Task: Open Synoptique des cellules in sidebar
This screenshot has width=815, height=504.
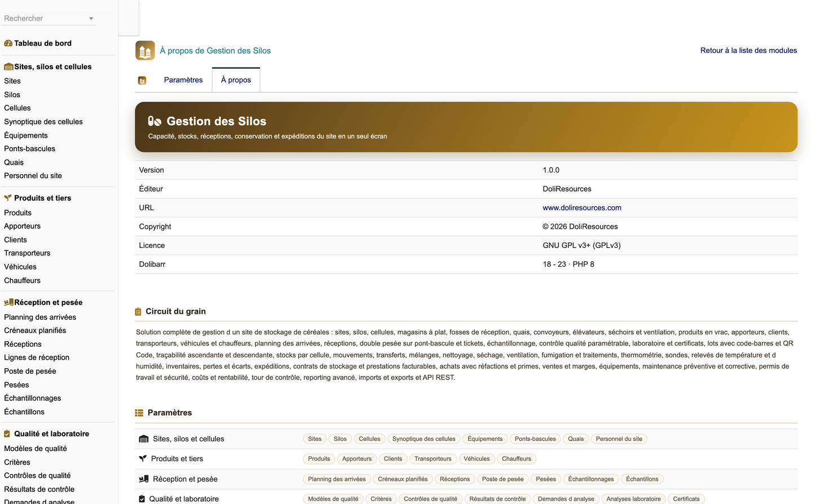Action: click(43, 122)
